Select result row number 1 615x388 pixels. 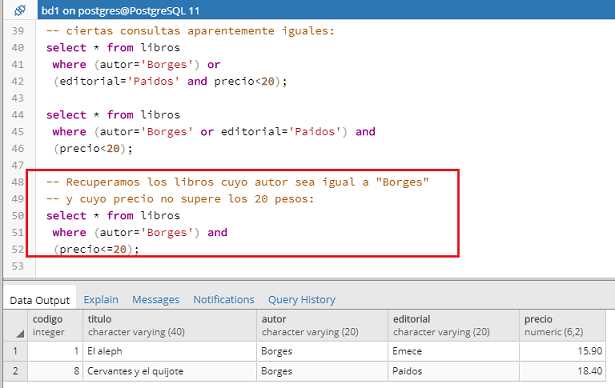pyautogui.click(x=16, y=351)
